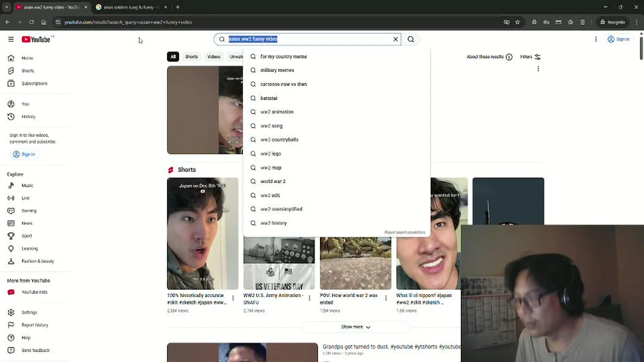Click About these results info
The width and height of the screenshot is (644, 362).
pos(489,57)
